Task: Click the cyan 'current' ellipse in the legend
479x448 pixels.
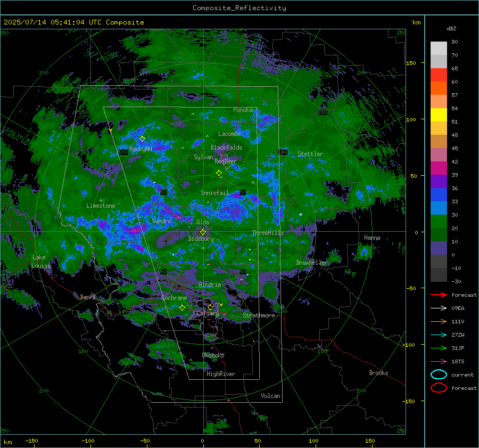Action: 439,374
